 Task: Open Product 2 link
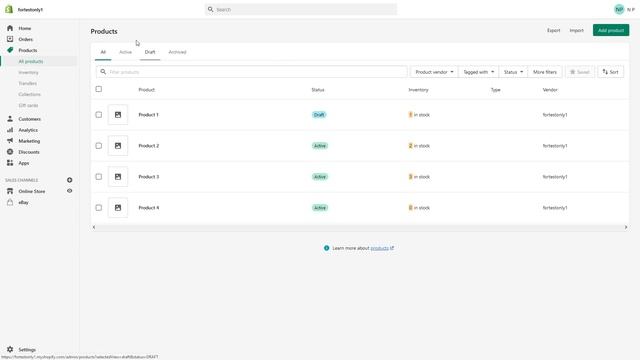(x=149, y=146)
